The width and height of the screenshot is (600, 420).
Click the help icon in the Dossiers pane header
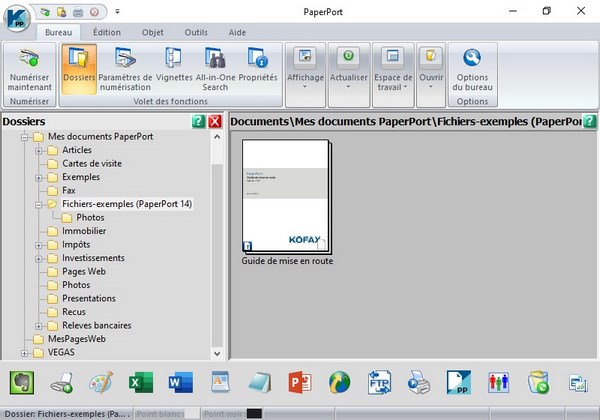click(x=199, y=122)
